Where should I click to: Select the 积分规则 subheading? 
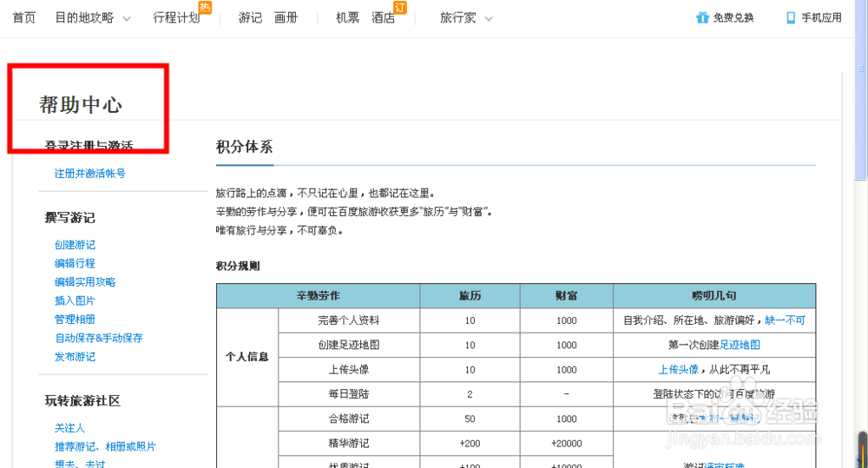tap(238, 266)
